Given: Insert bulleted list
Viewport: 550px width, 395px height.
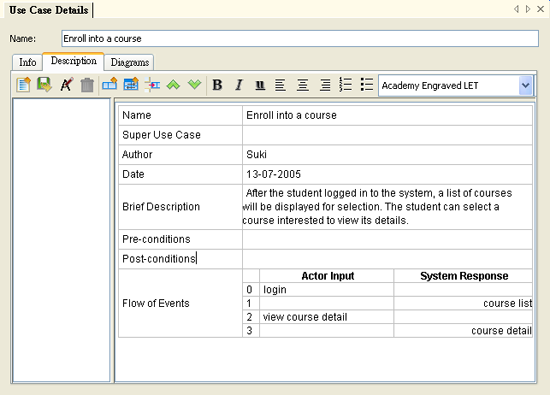Looking at the screenshot, I should (x=367, y=85).
